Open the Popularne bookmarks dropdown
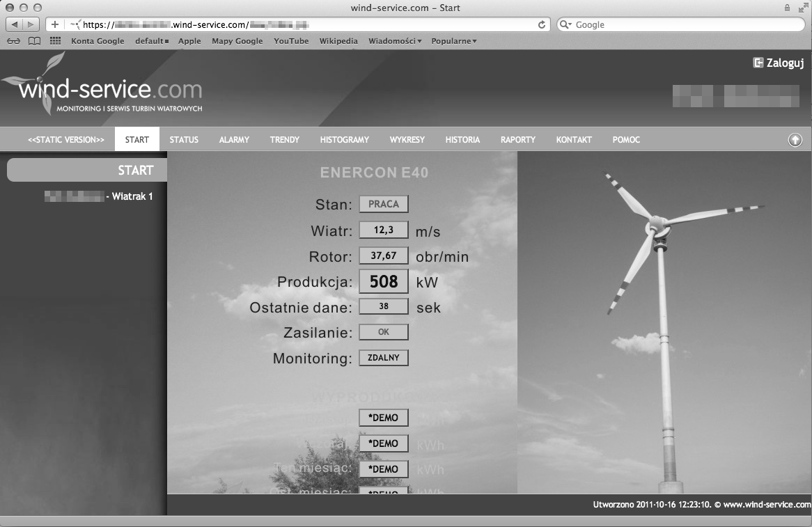 [x=453, y=41]
